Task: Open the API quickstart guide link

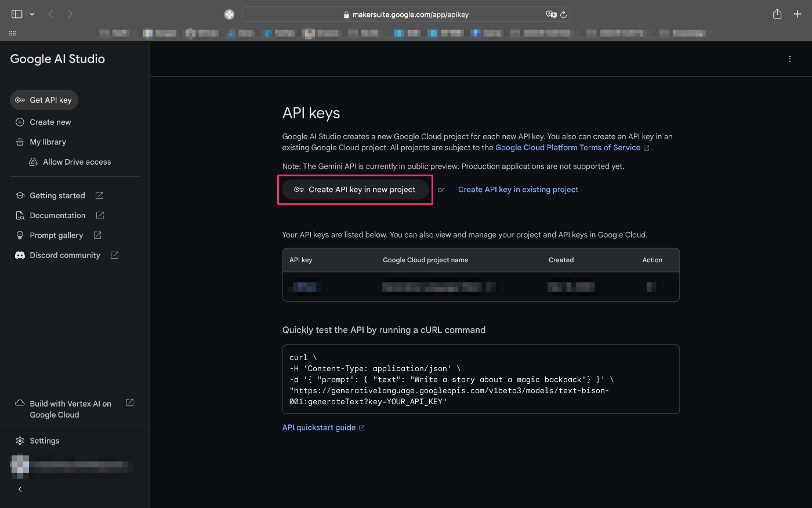Action: tap(323, 427)
